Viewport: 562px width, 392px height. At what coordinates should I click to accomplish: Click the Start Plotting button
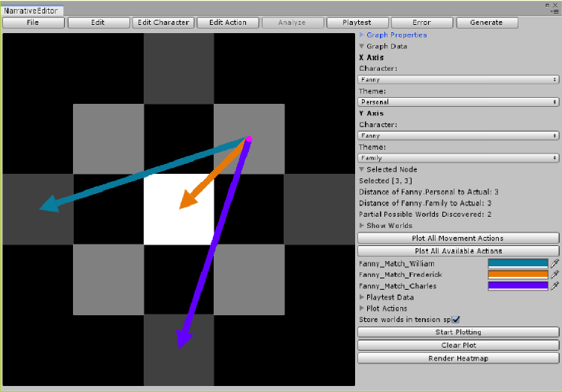pos(458,333)
